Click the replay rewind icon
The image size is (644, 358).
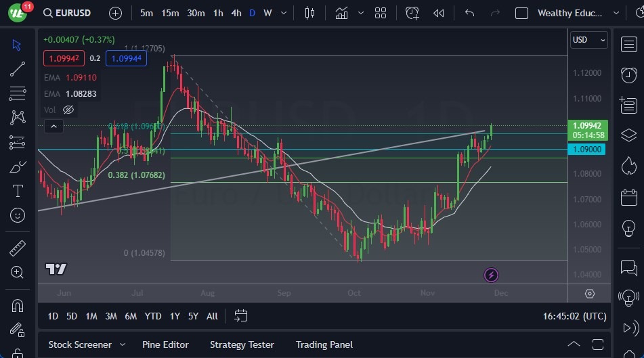(439, 13)
